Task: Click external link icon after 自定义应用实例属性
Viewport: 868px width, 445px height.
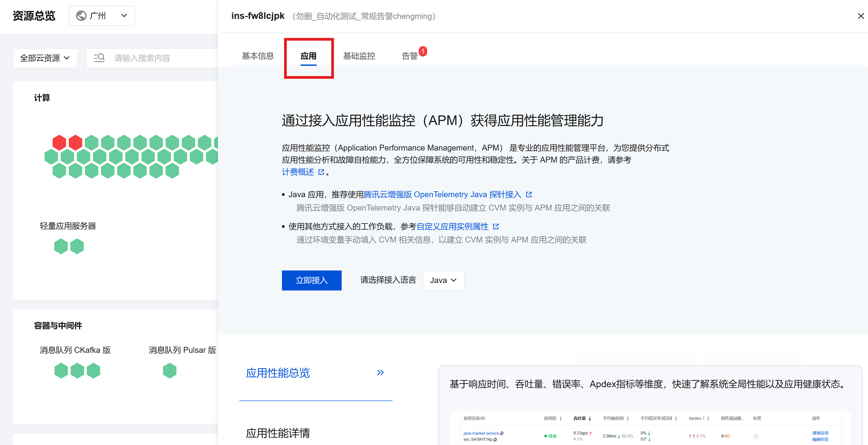Action: coord(496,226)
